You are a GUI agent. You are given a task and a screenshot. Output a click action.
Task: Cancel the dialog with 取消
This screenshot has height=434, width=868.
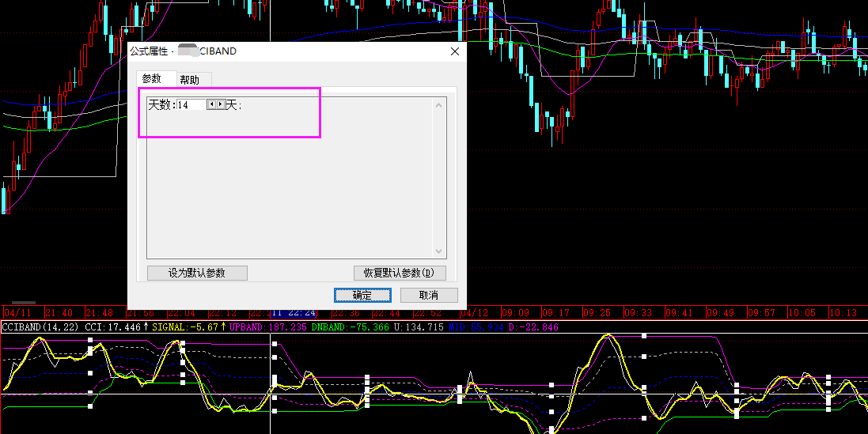click(429, 295)
